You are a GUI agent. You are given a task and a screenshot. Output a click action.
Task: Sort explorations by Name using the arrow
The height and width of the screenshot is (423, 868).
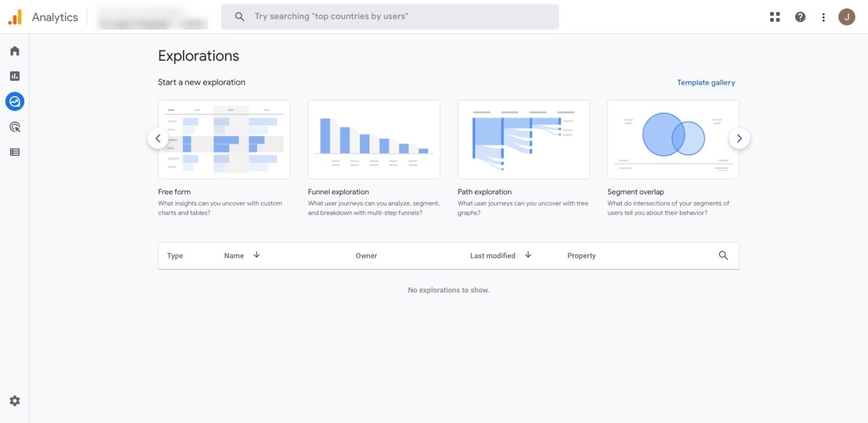[256, 255]
